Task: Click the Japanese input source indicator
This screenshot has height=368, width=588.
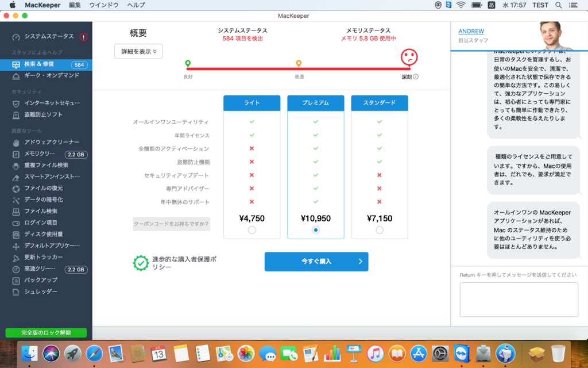Action: pyautogui.click(x=492, y=5)
